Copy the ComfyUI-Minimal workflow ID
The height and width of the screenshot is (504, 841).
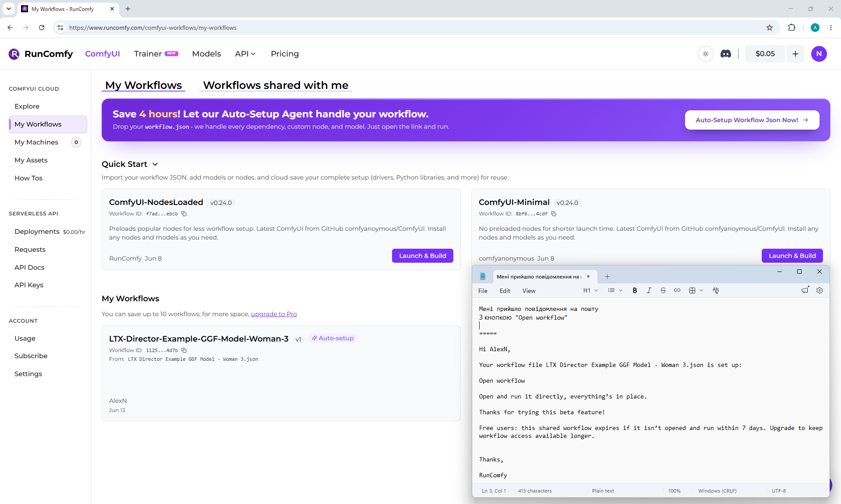(554, 214)
